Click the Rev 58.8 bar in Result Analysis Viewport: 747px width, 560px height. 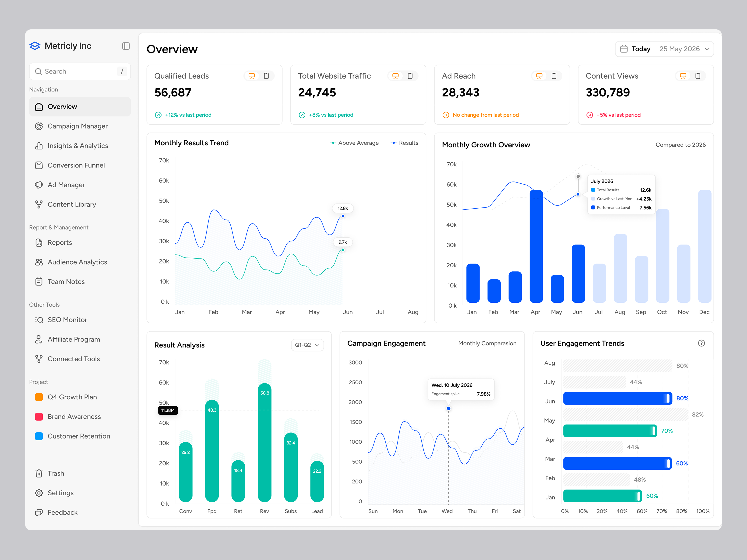click(x=264, y=443)
